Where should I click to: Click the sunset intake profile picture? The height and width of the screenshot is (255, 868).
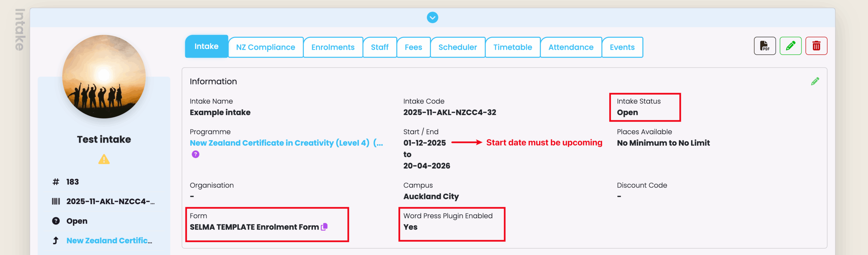(104, 77)
